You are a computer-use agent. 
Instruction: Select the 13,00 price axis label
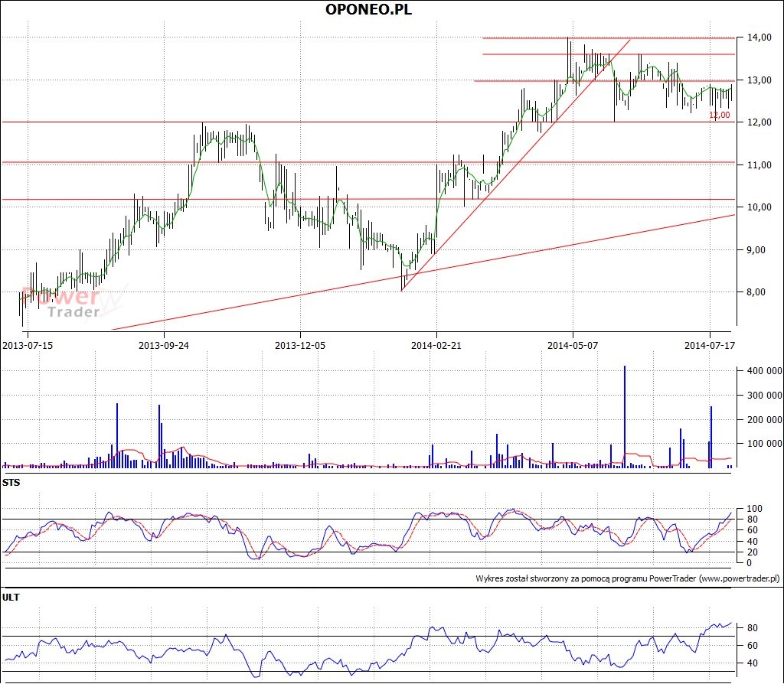tap(759, 80)
